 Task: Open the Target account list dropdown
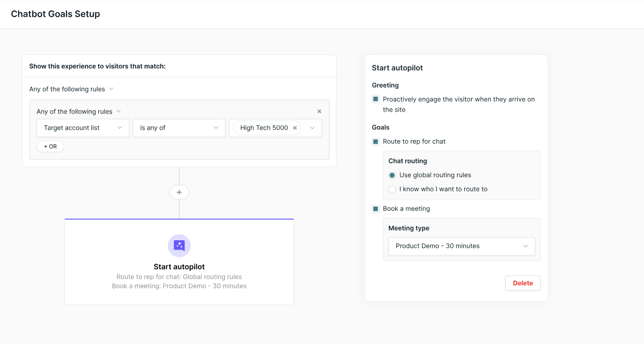(x=83, y=128)
